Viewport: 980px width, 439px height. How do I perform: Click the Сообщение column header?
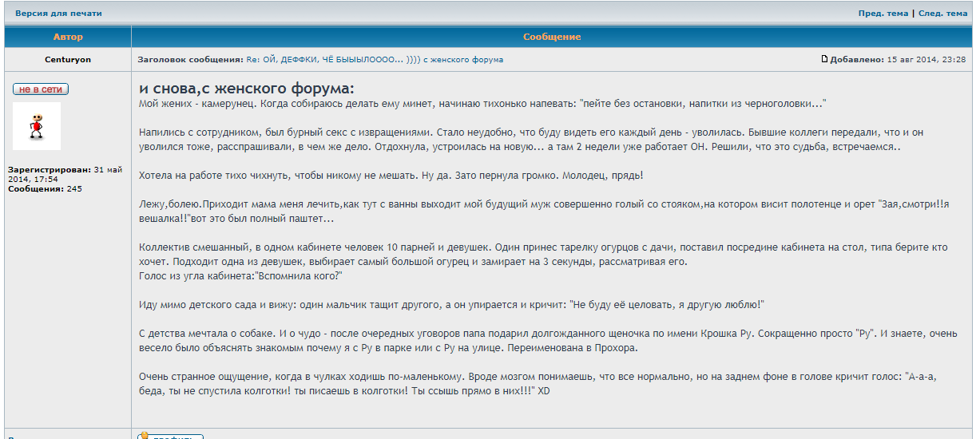coord(552,38)
